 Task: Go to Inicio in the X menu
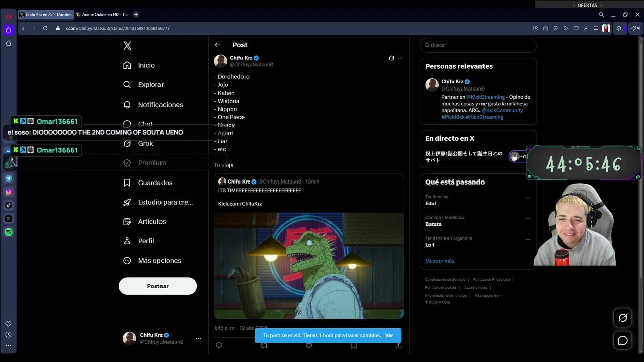[139, 65]
